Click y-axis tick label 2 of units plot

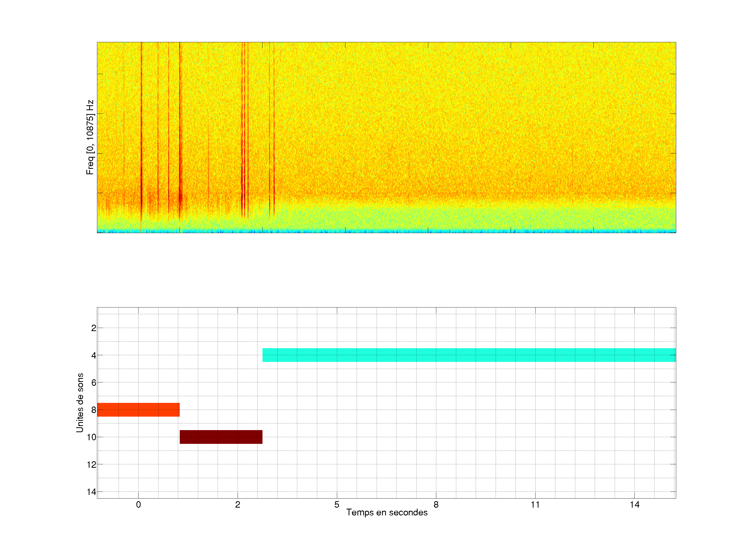pyautogui.click(x=94, y=328)
